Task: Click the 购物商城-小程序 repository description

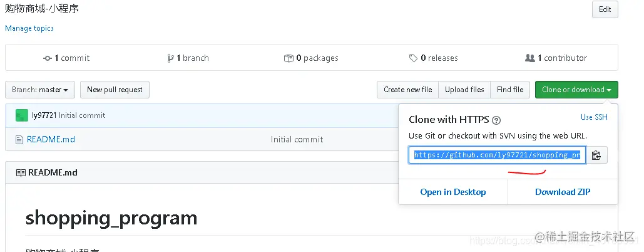Action: click(x=42, y=8)
